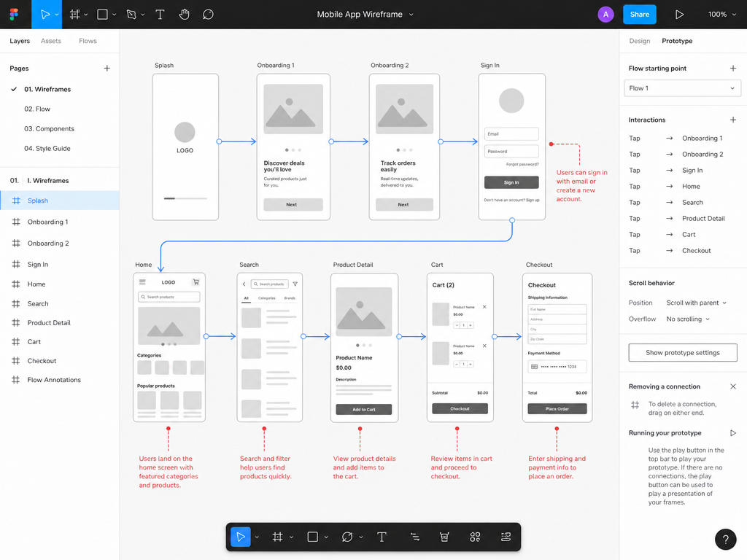
Task: Open the Figma main menu logo
Action: click(15, 15)
